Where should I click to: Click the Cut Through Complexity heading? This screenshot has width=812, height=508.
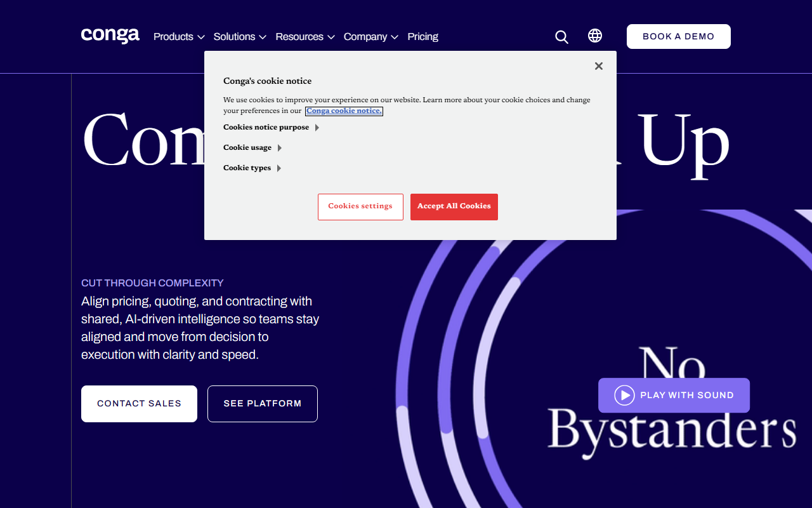click(x=152, y=283)
